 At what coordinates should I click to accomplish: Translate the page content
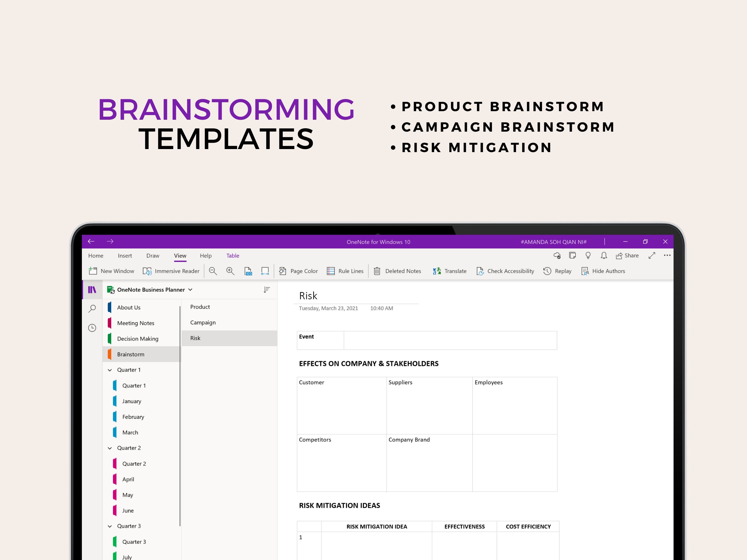(x=450, y=271)
